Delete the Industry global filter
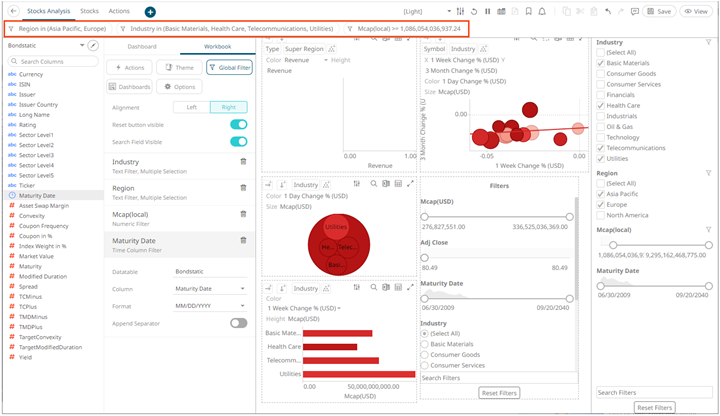Image resolution: width=720 pixels, height=416 pixels. tap(243, 161)
